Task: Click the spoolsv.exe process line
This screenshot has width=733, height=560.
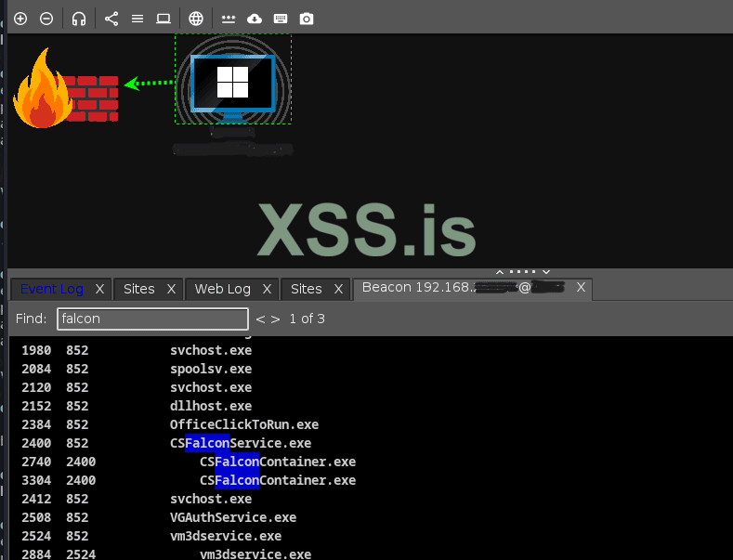Action: tap(211, 369)
